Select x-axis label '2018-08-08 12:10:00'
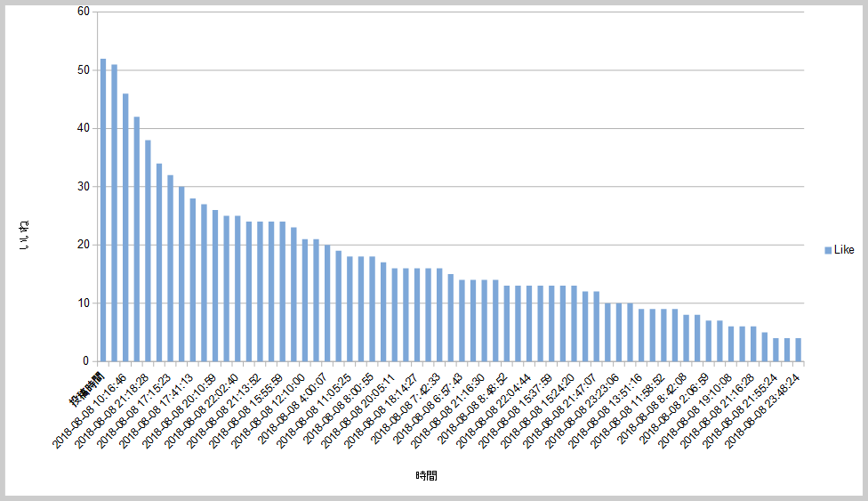Image resolution: width=868 pixels, height=501 pixels. pos(269,410)
